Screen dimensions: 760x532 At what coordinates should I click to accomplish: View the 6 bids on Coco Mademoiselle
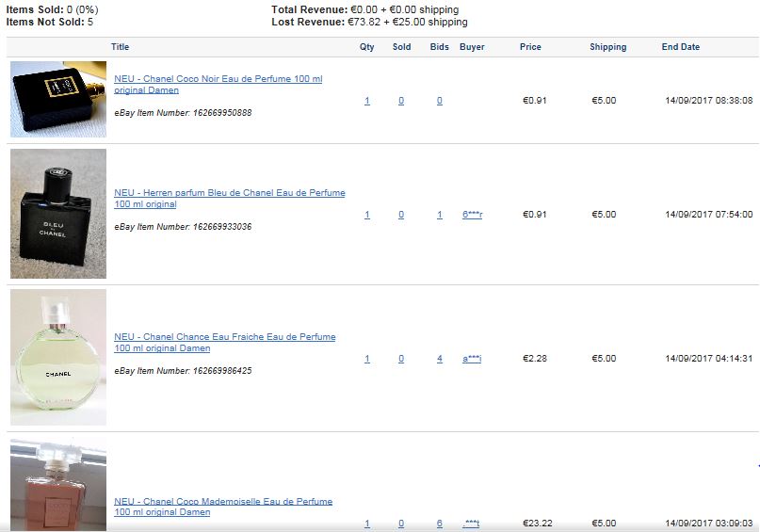(x=440, y=524)
